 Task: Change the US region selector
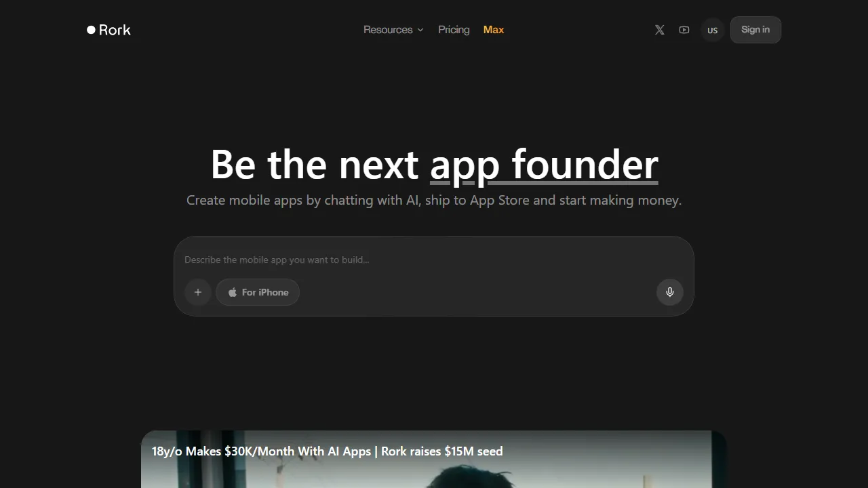point(713,30)
